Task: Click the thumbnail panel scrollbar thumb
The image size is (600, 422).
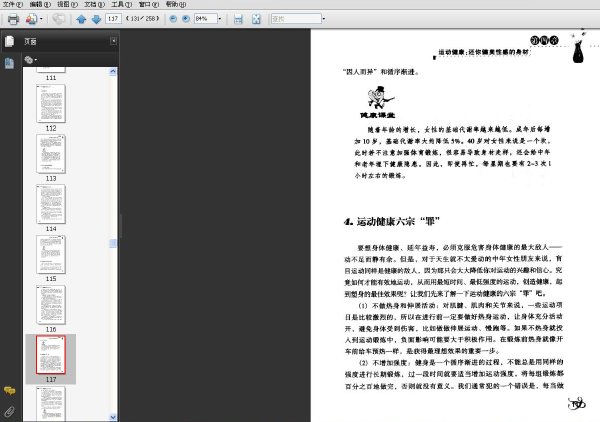Action: (113, 243)
